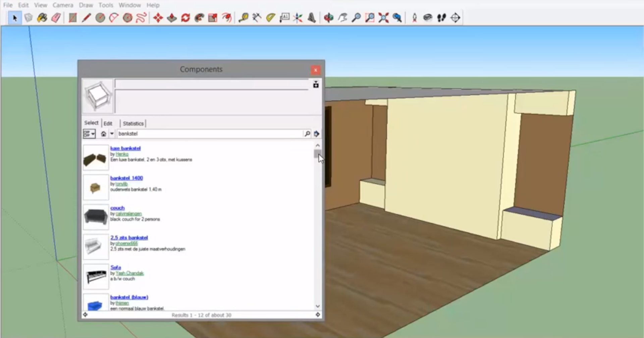Select the Tape Measure tool
The height and width of the screenshot is (338, 644).
point(243,18)
